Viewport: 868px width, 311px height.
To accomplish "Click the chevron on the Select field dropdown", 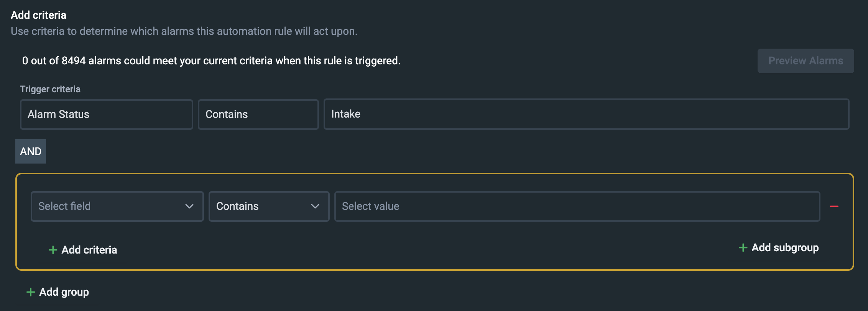I will (189, 206).
